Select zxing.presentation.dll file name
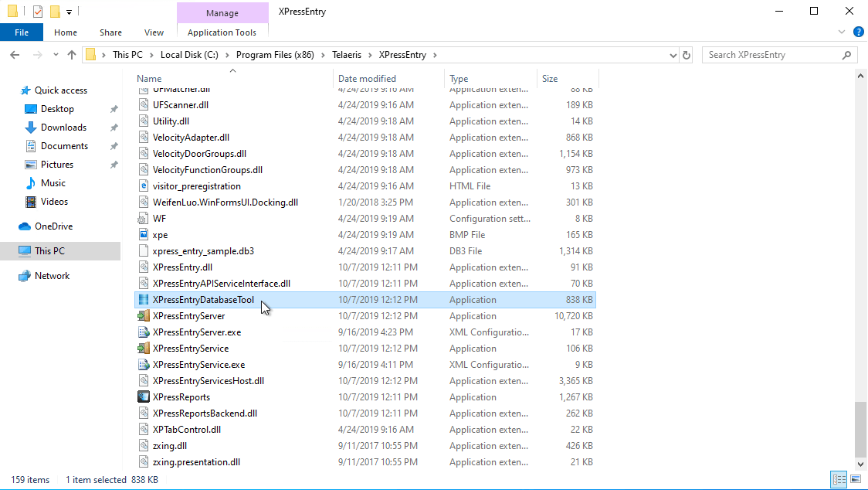Viewport: 868px width, 490px height. [196, 462]
